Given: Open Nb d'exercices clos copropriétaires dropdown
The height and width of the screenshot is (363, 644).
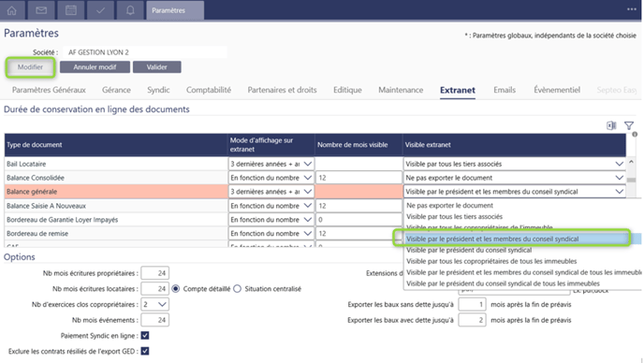Looking at the screenshot, I should 154,304.
